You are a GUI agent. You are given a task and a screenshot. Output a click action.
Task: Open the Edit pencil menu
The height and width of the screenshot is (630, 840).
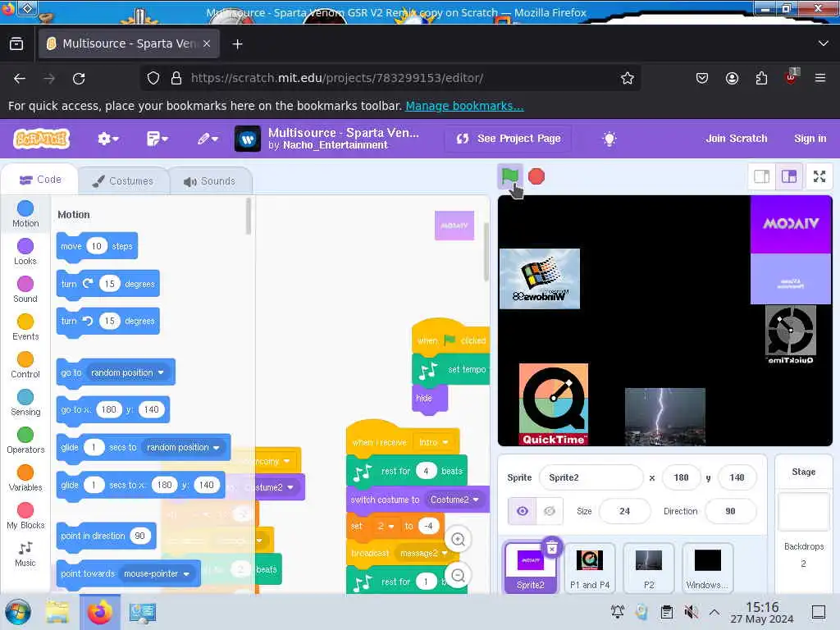click(208, 139)
